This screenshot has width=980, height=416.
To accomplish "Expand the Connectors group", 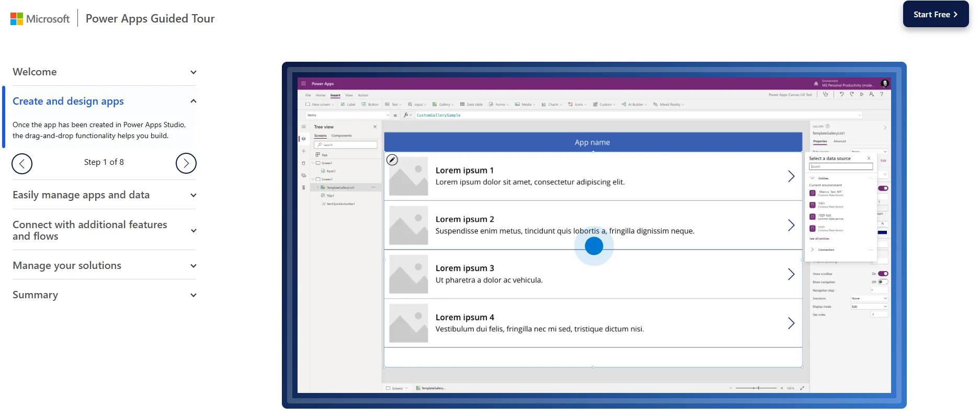I will coord(812,250).
